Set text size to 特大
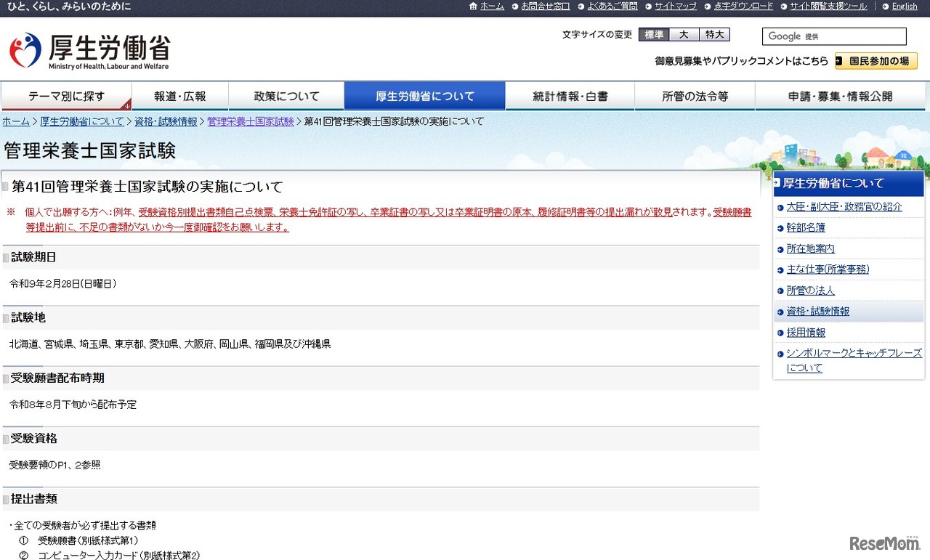Screen dimensions: 930x560 (714, 35)
